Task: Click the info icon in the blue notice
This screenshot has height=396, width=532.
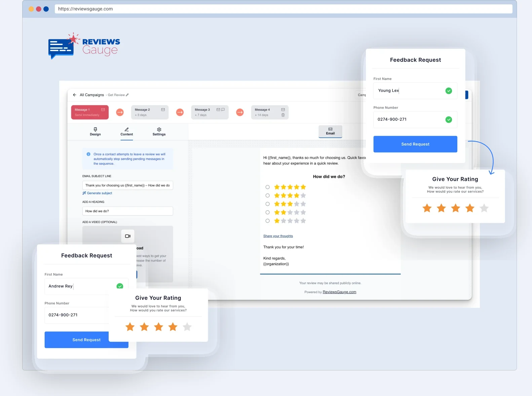Action: point(88,154)
